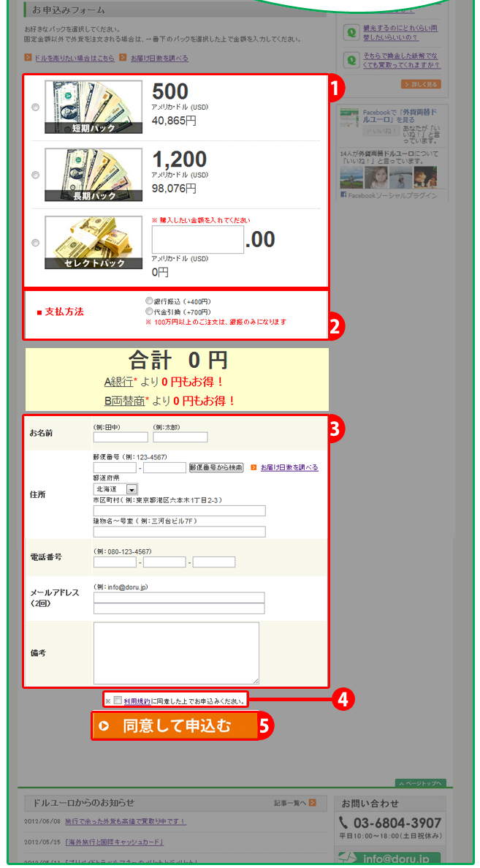This screenshot has width=480, height=868.
Task: Click the 短期パック dollar bills image
Action: 94,107
